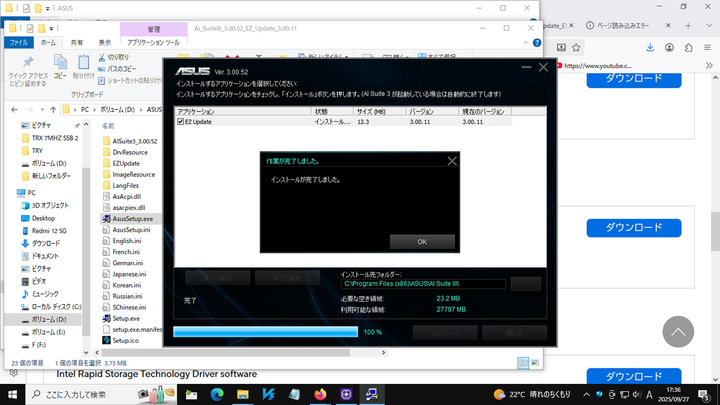This screenshot has width=720, height=405.
Task: Click OK in the installation complete dialog
Action: point(421,242)
